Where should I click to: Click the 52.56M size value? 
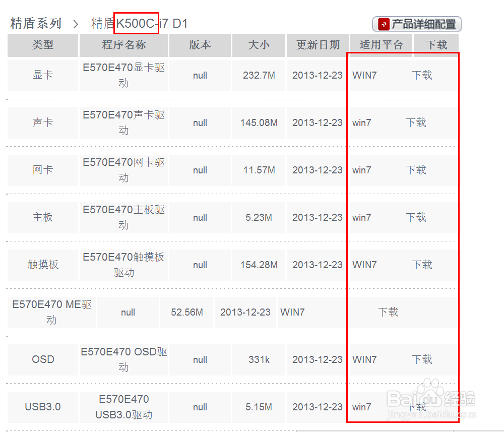click(x=187, y=312)
